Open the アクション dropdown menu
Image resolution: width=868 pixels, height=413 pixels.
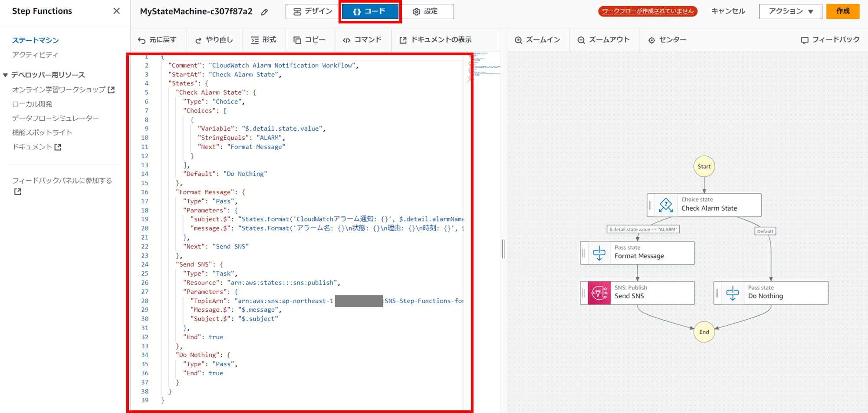click(x=790, y=11)
